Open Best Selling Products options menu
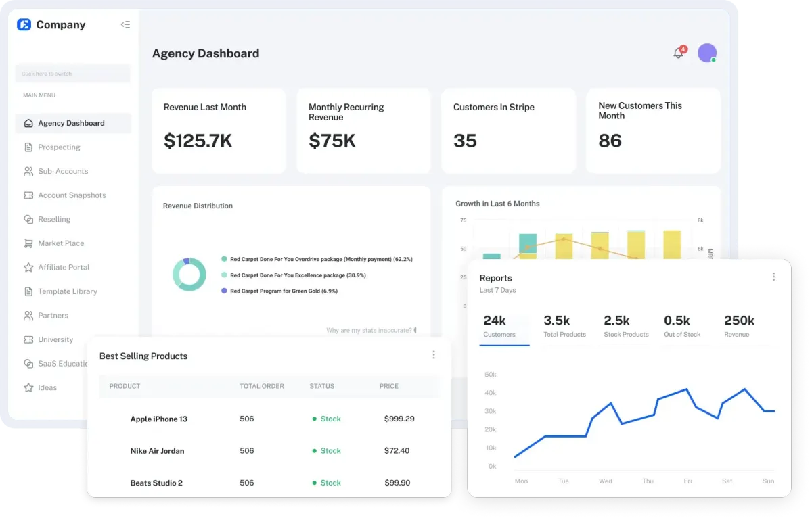812x520 pixels. coord(434,355)
